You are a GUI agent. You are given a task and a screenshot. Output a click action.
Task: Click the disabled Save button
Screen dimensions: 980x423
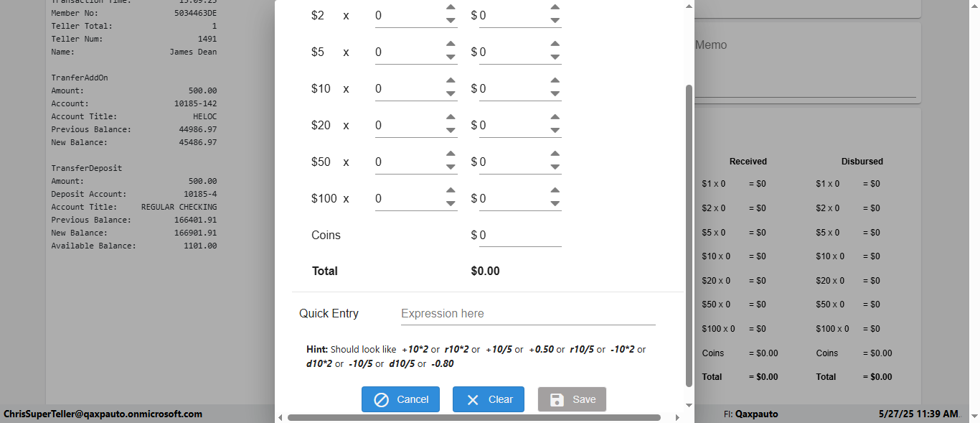pyautogui.click(x=572, y=399)
